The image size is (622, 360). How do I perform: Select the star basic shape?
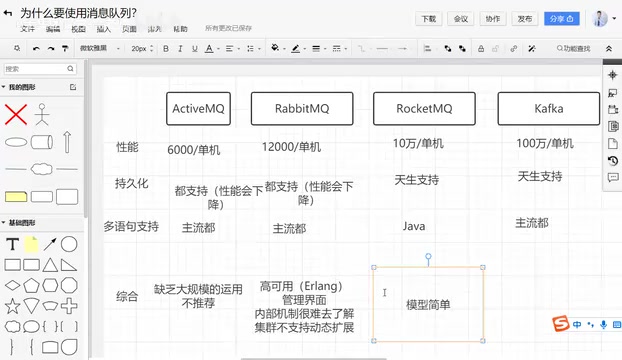point(12,306)
